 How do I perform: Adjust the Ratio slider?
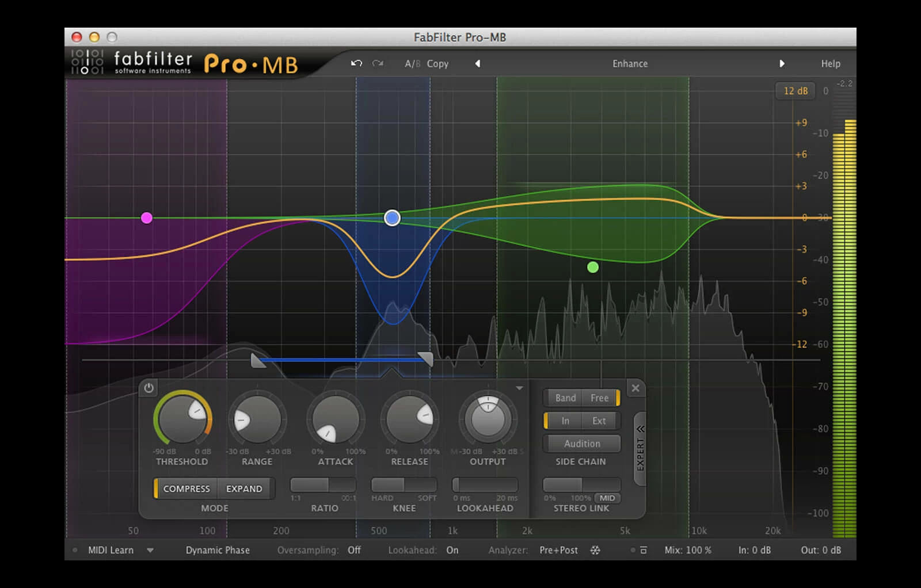pos(323,484)
